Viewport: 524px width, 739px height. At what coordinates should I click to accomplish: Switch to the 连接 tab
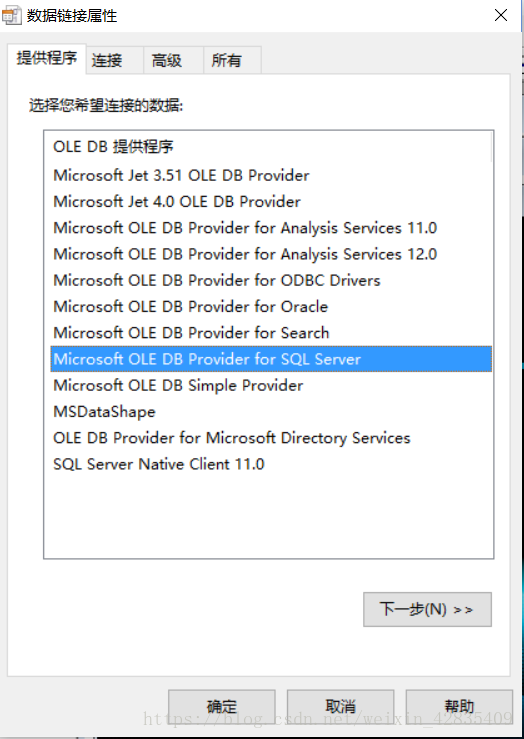click(x=115, y=60)
